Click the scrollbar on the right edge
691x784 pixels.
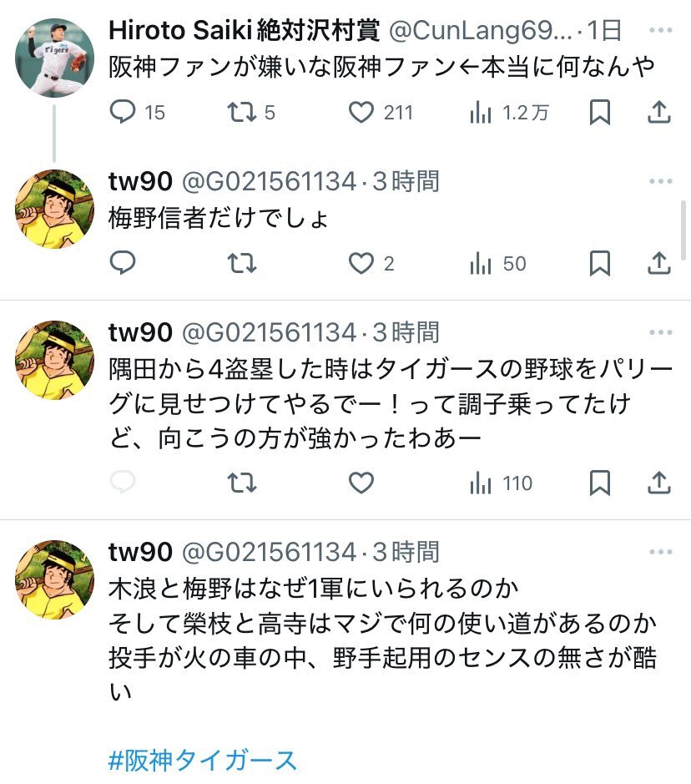tap(683, 230)
